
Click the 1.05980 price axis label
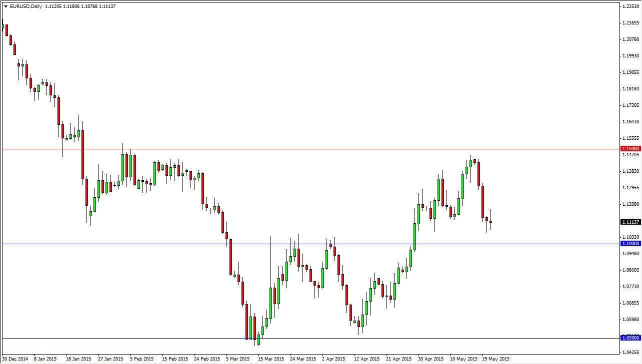point(631,320)
